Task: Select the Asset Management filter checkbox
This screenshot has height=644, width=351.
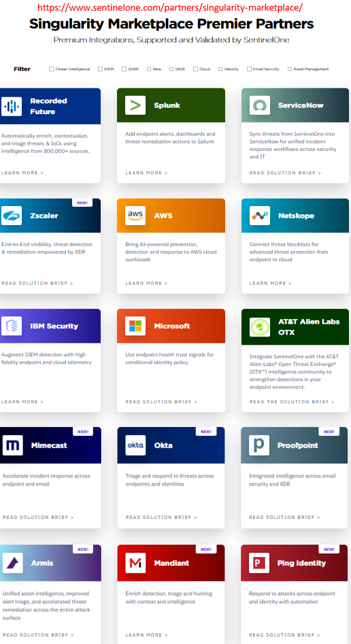Action: click(290, 69)
